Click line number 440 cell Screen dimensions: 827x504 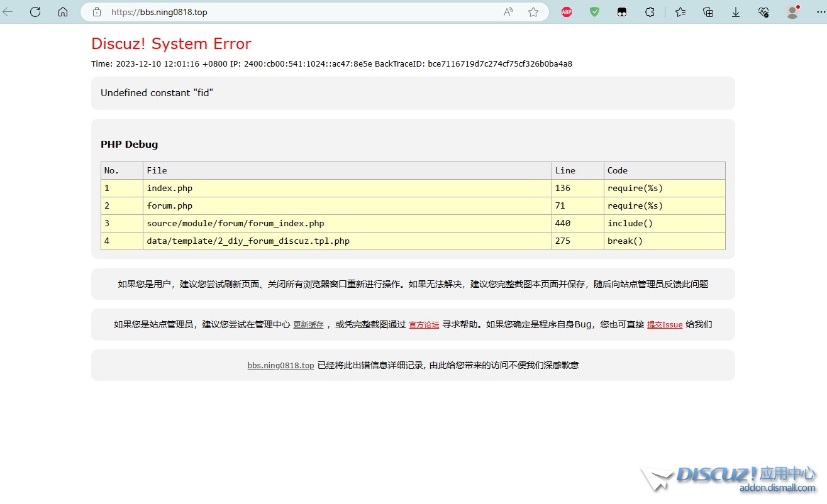click(x=578, y=223)
